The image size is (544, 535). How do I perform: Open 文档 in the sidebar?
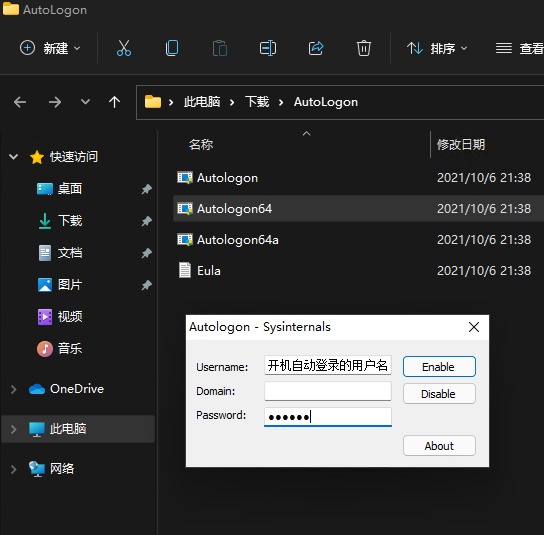click(70, 253)
